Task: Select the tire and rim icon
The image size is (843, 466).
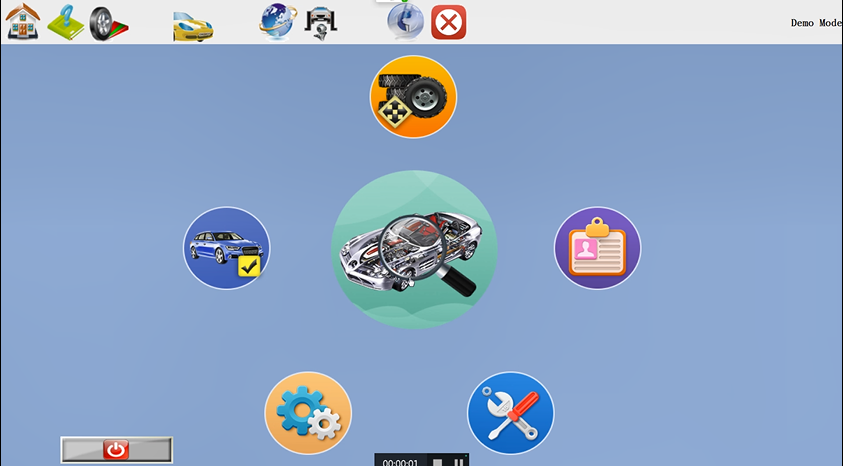Action: [108, 24]
